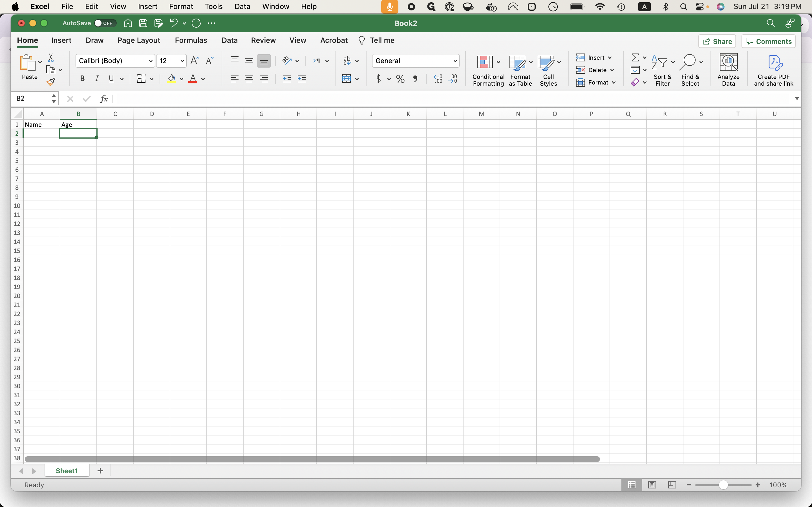
Task: Click the Share button
Action: 717,41
